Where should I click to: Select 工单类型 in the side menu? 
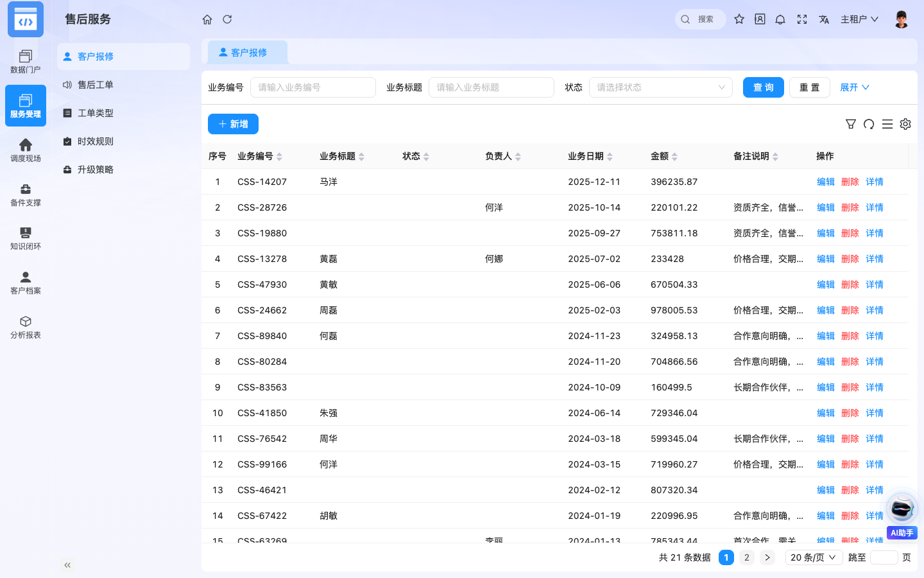tap(123, 113)
